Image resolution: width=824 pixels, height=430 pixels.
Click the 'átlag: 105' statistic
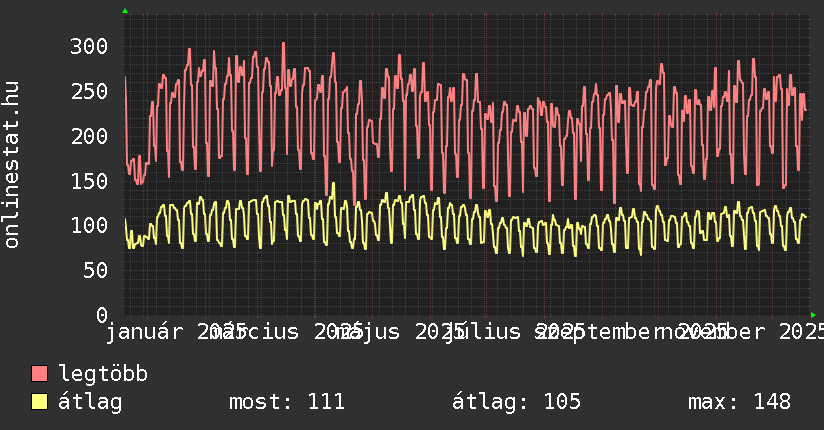[x=516, y=402]
